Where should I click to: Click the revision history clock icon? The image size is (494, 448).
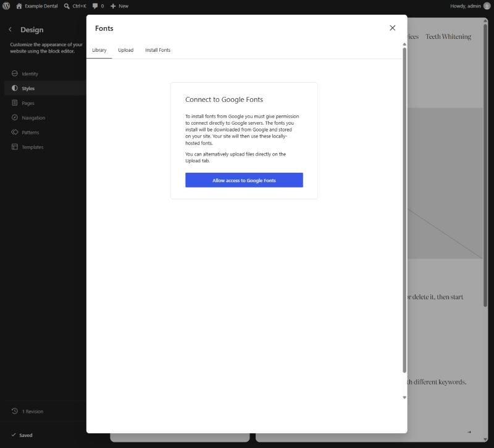tap(14, 411)
